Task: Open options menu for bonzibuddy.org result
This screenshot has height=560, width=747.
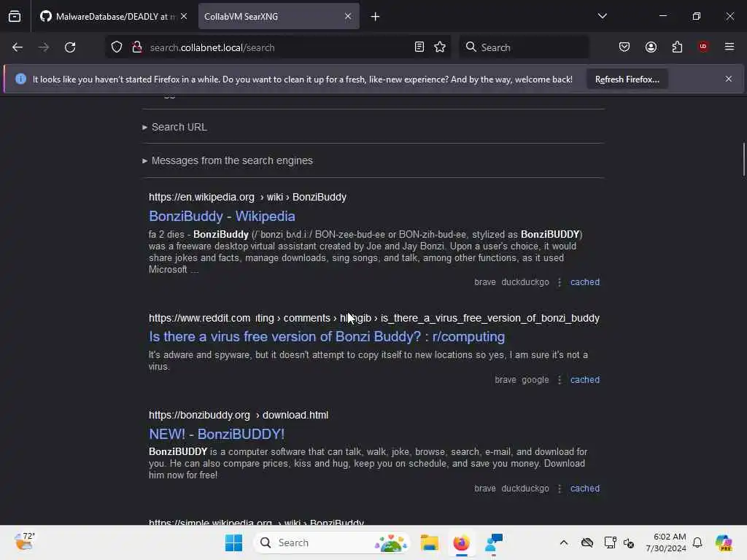Action: click(560, 489)
